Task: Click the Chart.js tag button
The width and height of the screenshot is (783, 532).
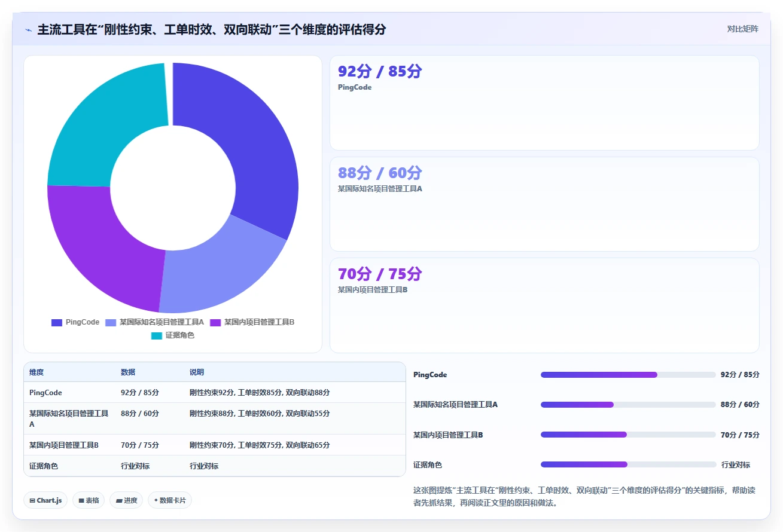Action: point(45,500)
